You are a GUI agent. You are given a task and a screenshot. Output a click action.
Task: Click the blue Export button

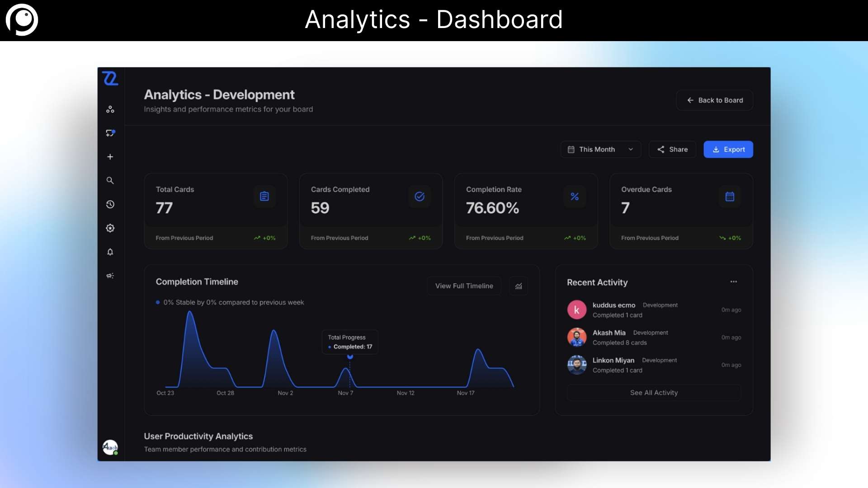pos(728,150)
